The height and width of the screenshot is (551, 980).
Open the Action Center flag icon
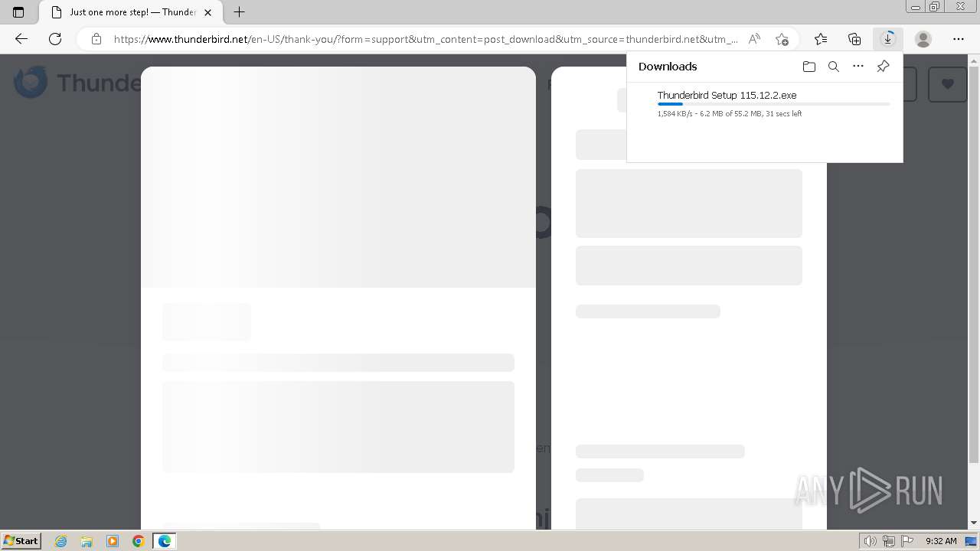[x=907, y=541]
